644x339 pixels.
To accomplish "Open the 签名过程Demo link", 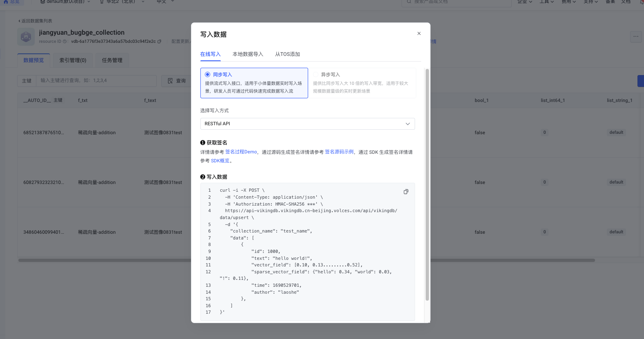I will click(241, 152).
